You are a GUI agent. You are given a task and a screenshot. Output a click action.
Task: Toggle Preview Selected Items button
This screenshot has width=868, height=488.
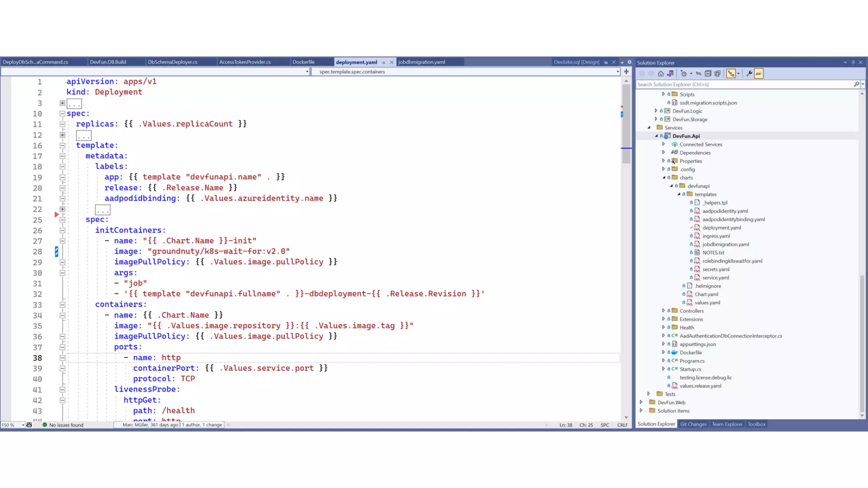pyautogui.click(x=759, y=74)
